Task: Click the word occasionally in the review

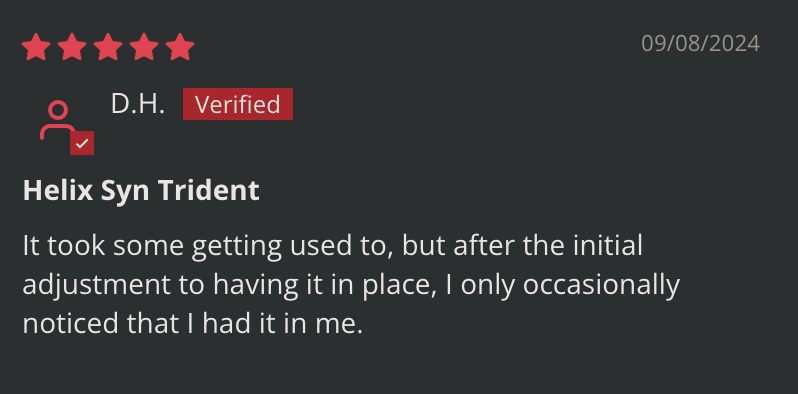Action: (601, 285)
